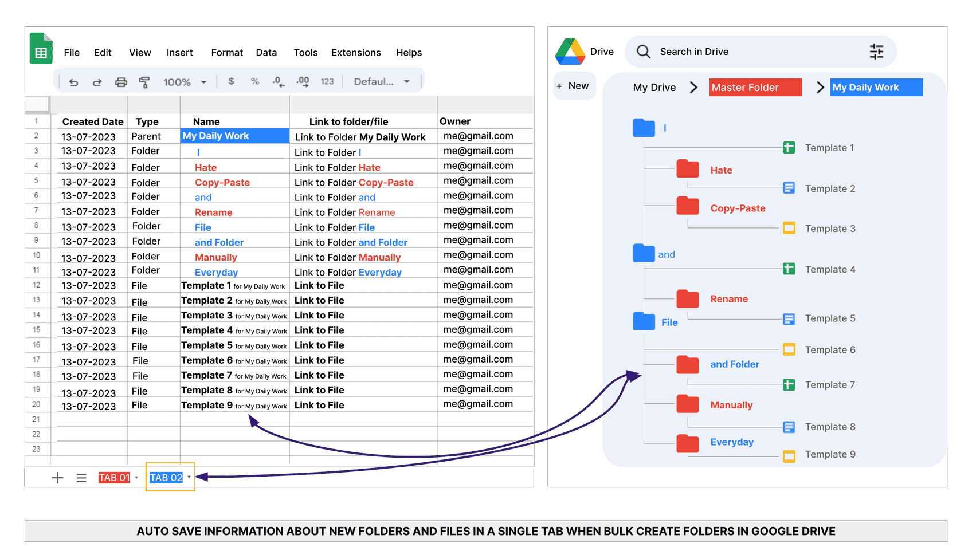980x551 pixels.
Task: Click the decrease decimal places icon
Action: click(279, 81)
